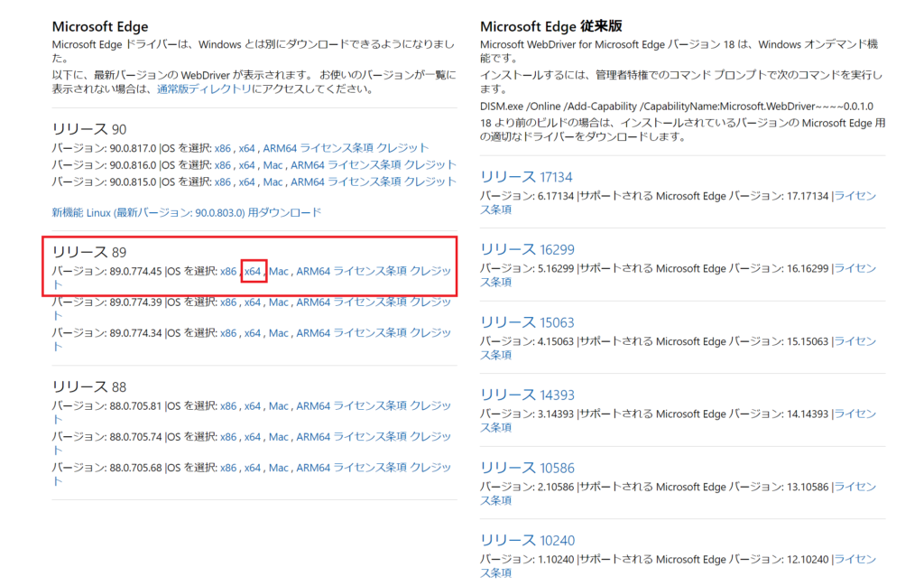Download x64 driver for version 89.0.774.39
Viewport: 924px width, 586px height.
click(253, 302)
